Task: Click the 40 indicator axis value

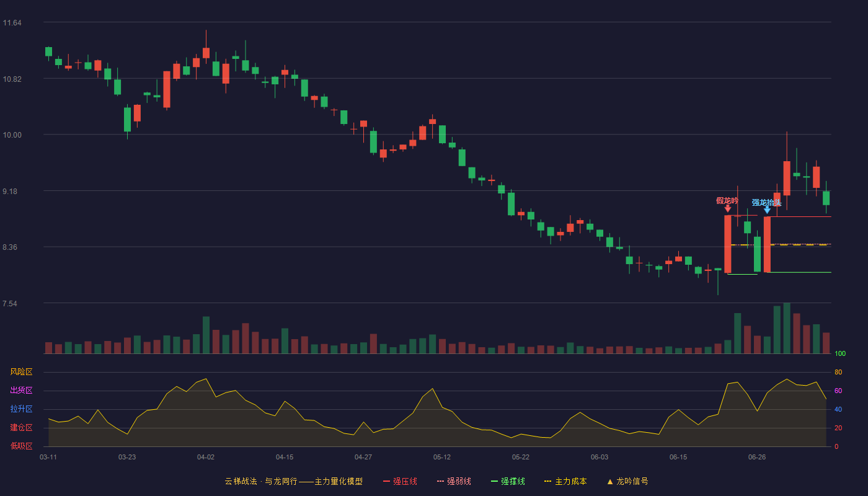Action: point(838,409)
